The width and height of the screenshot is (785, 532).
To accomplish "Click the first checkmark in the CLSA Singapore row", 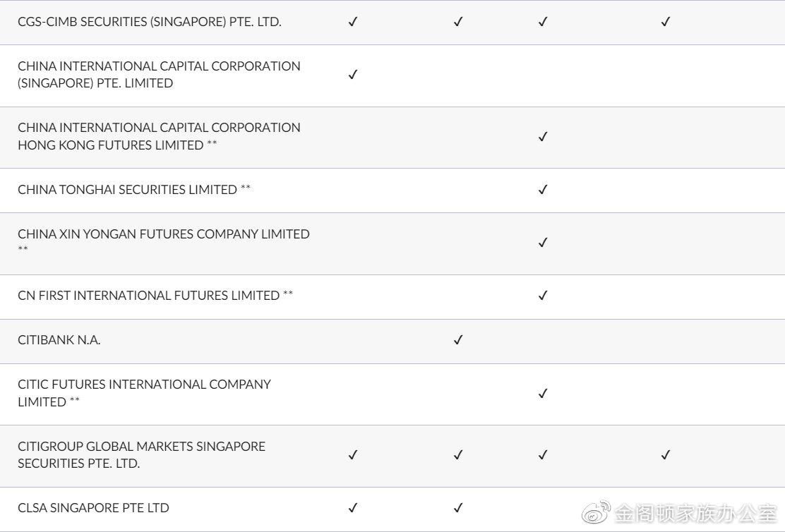I will 353,507.
